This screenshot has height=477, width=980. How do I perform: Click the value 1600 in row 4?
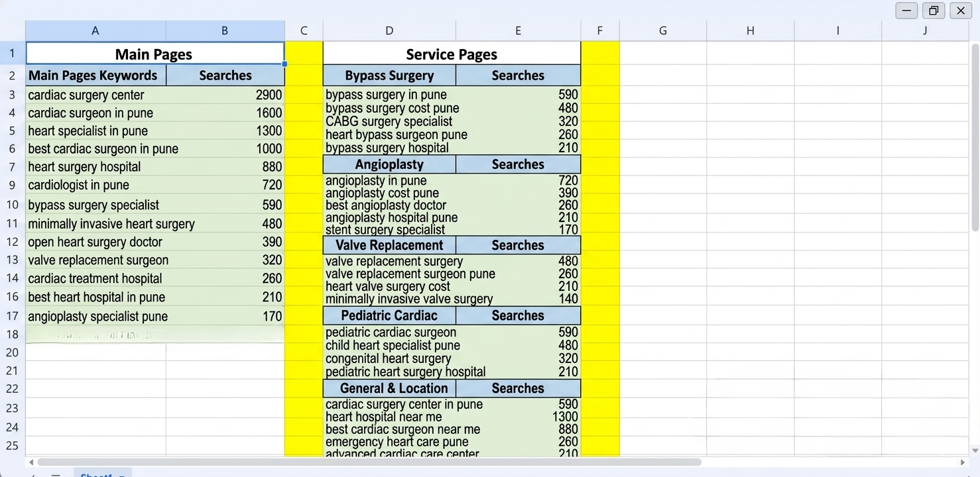pyautogui.click(x=269, y=113)
